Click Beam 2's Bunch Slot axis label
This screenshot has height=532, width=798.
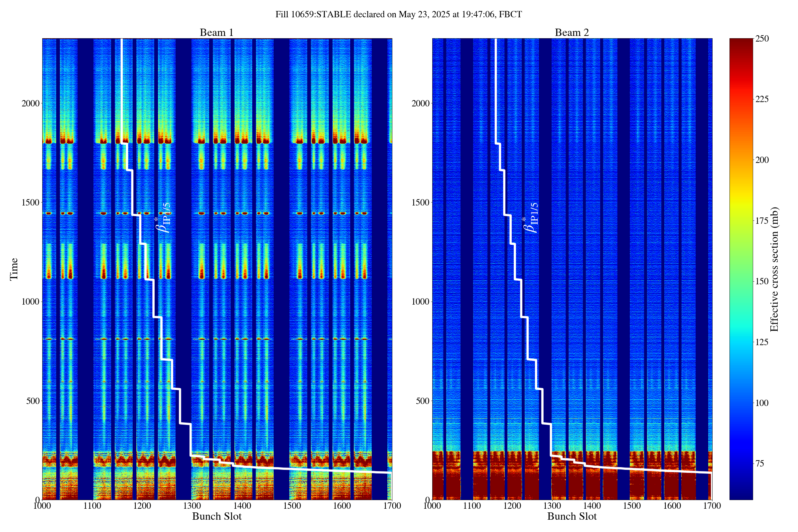pyautogui.click(x=572, y=516)
